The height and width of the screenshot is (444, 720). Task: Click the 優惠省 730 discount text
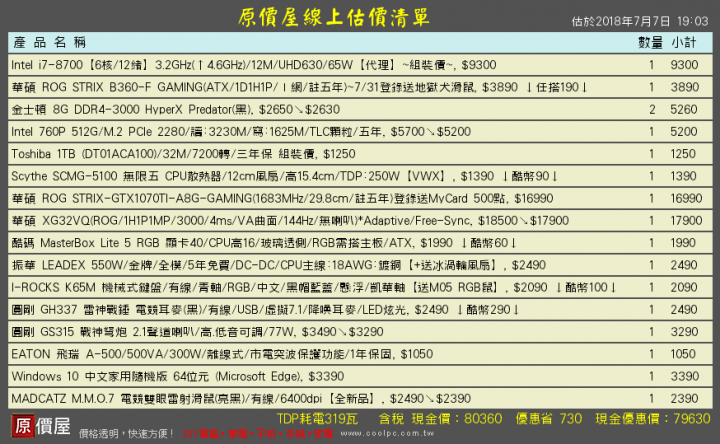click(549, 419)
